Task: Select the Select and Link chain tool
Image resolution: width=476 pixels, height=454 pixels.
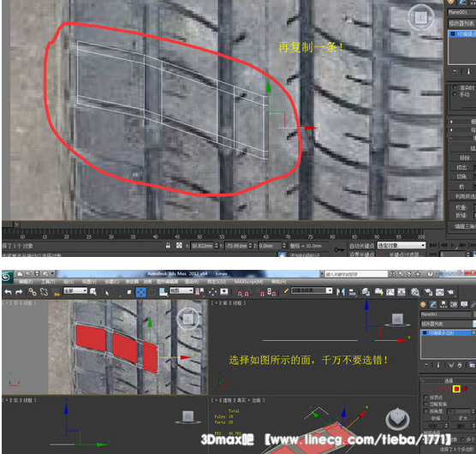Action: pos(33,292)
